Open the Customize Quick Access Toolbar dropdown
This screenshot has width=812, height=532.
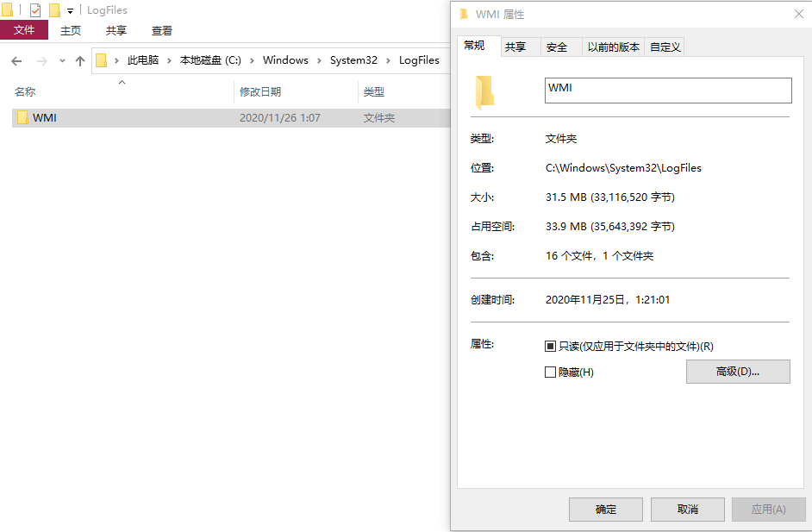coord(70,11)
